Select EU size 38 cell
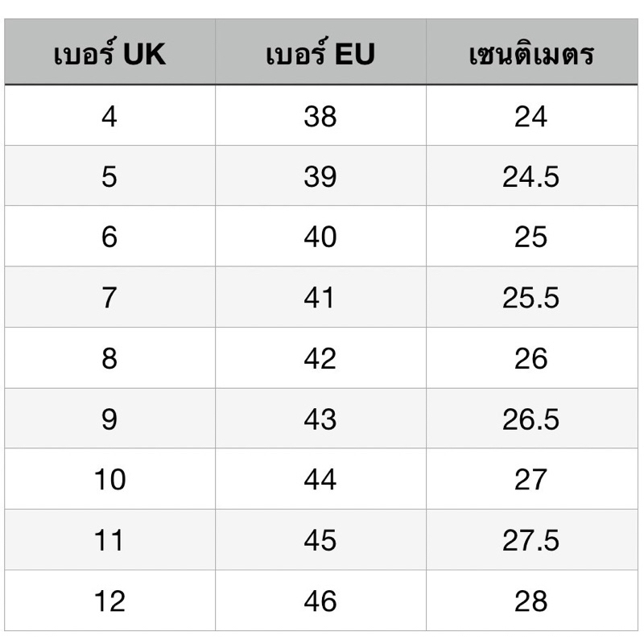 tap(320, 115)
